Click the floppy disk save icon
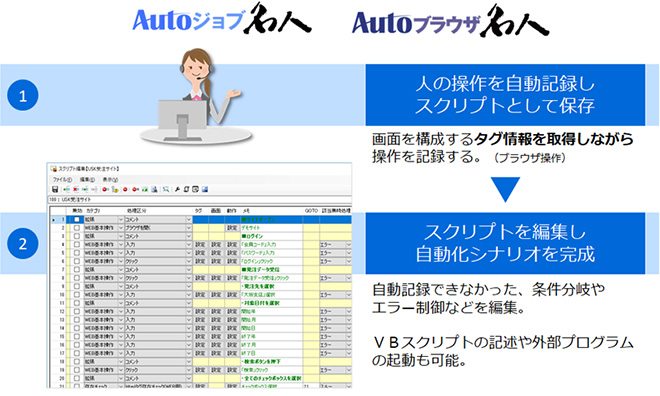660x396 pixels. coord(55,189)
